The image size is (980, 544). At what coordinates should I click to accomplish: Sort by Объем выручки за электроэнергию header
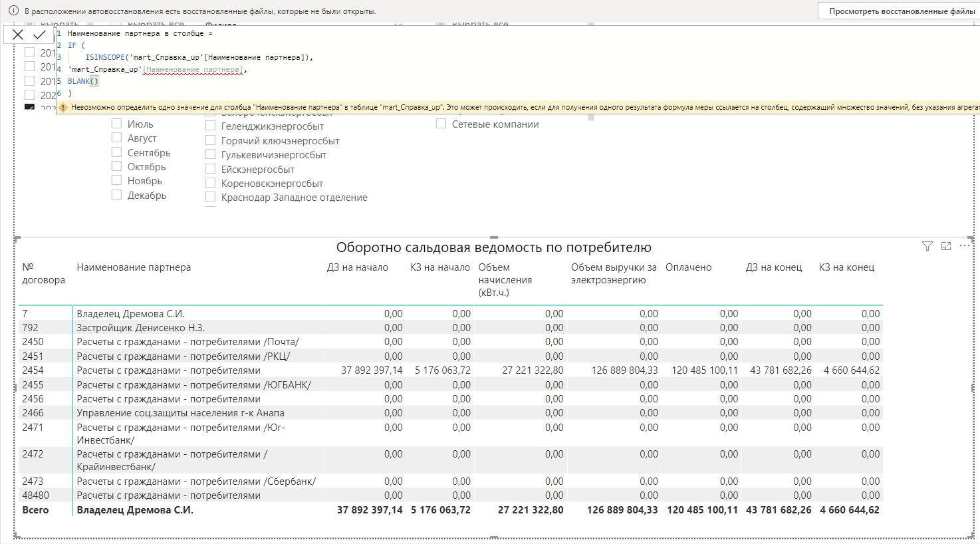pos(614,273)
